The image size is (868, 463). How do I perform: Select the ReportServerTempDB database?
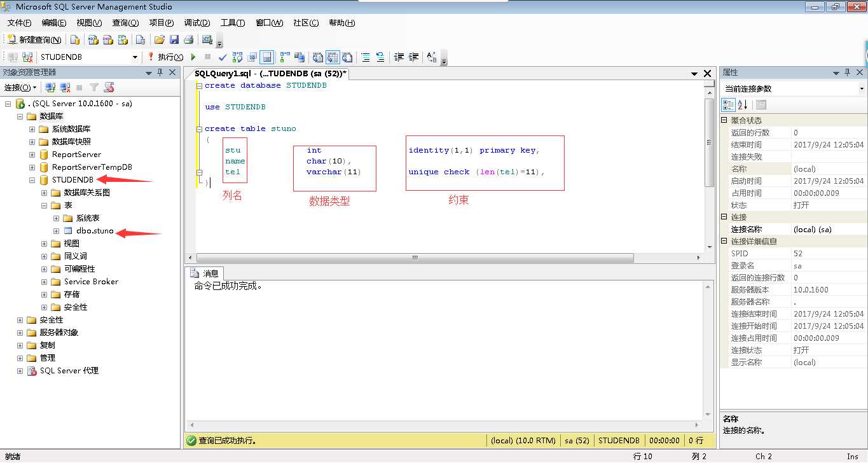[x=92, y=167]
